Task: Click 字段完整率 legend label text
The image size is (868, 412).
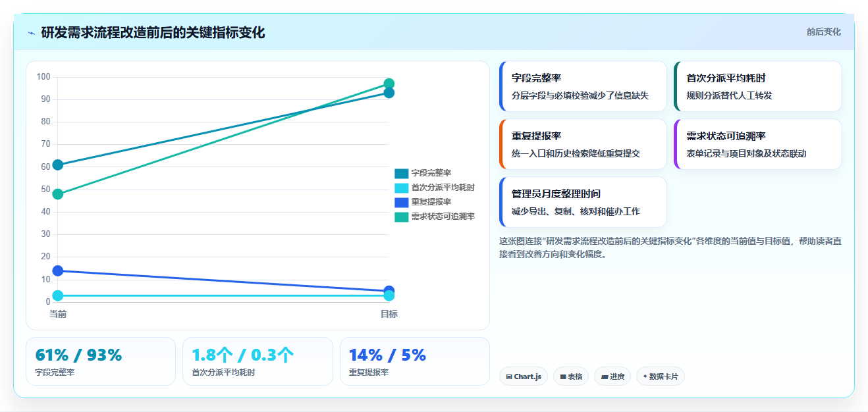Action: [x=431, y=173]
